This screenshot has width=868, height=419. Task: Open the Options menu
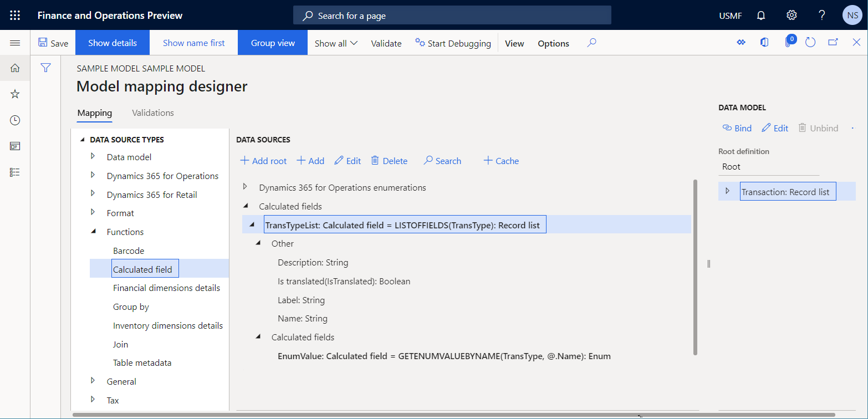553,43
